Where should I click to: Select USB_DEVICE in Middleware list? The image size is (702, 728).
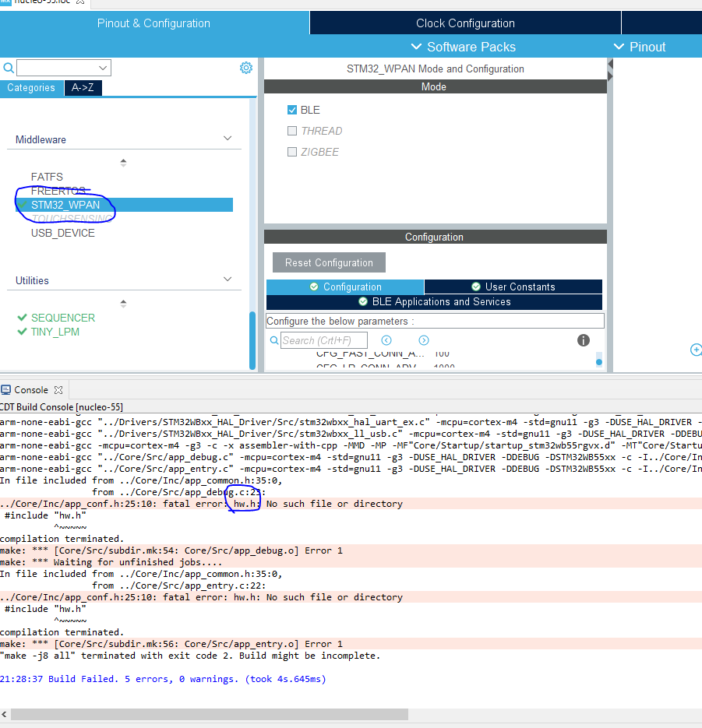62,233
